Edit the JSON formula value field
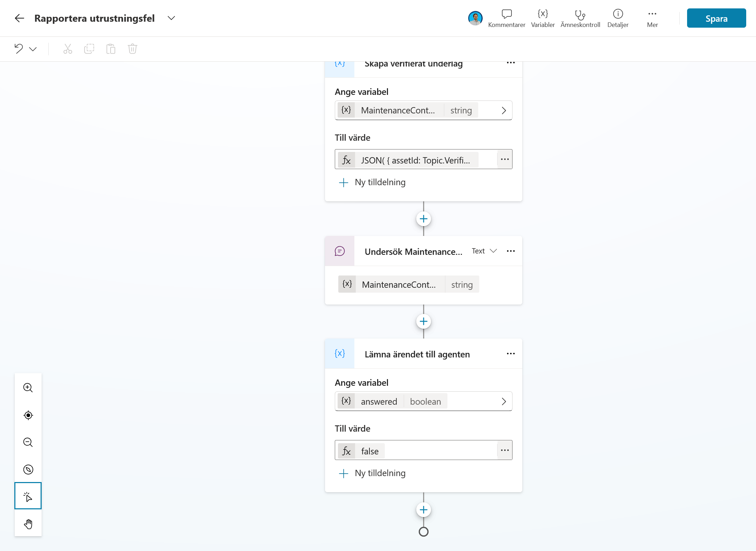The image size is (756, 551). coord(416,160)
